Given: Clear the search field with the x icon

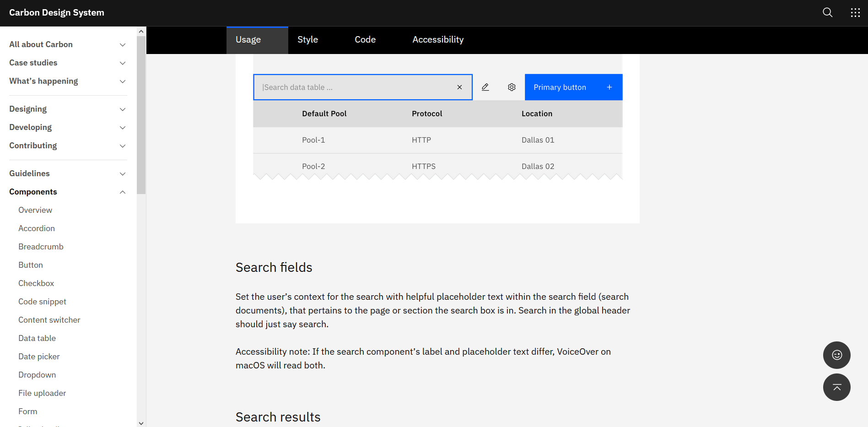Looking at the screenshot, I should coord(459,87).
